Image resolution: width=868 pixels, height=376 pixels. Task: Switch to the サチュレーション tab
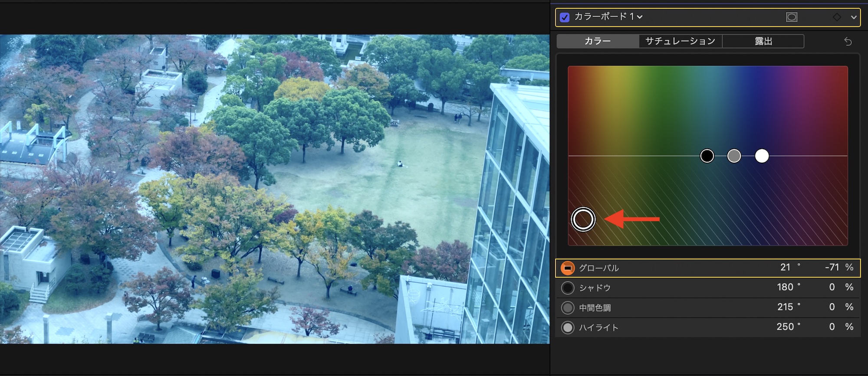point(680,41)
